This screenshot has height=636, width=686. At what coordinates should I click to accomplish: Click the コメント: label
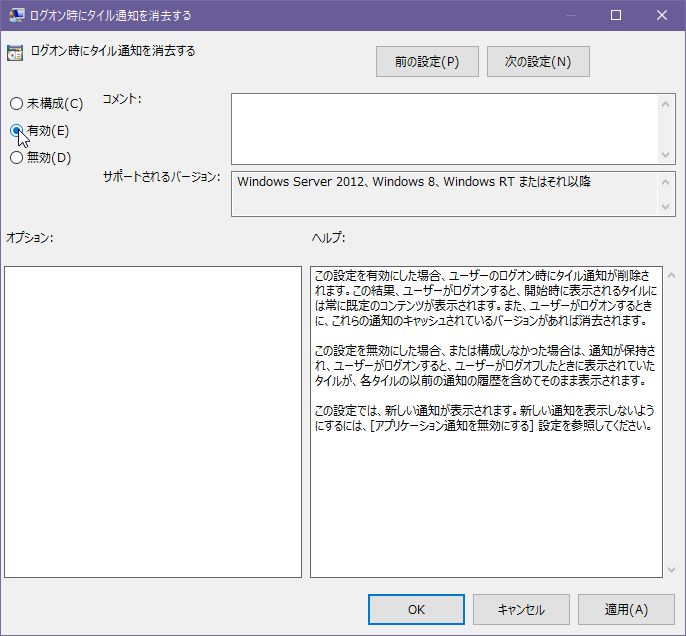coord(122,99)
